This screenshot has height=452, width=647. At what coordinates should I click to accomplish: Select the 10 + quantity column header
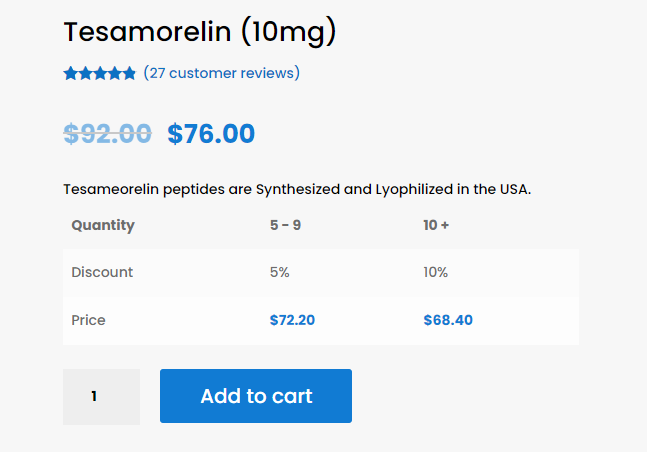pos(436,225)
